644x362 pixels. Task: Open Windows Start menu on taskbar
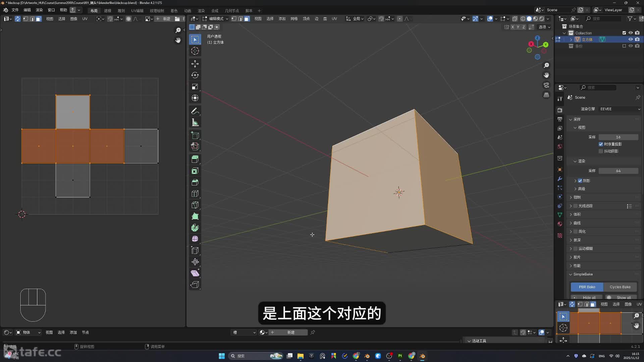click(222, 356)
